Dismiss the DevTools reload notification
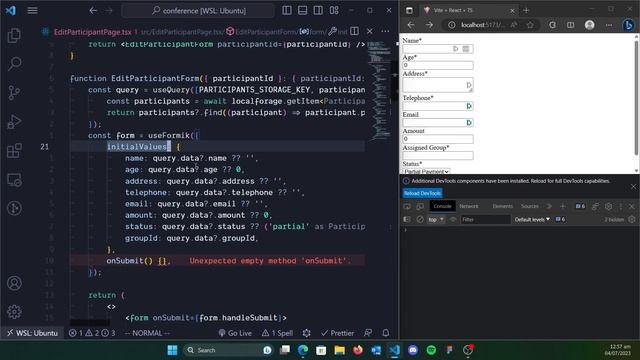Image resolution: width=640 pixels, height=360 pixels. (x=633, y=187)
